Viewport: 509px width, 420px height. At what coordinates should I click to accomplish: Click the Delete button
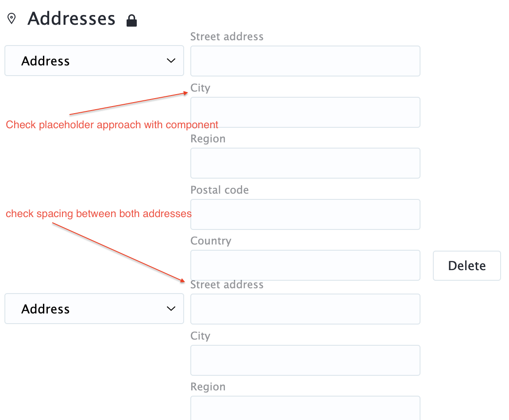[x=467, y=265]
